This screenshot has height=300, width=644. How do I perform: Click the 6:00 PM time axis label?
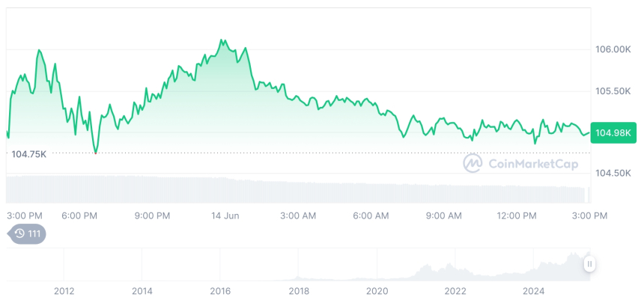79,215
